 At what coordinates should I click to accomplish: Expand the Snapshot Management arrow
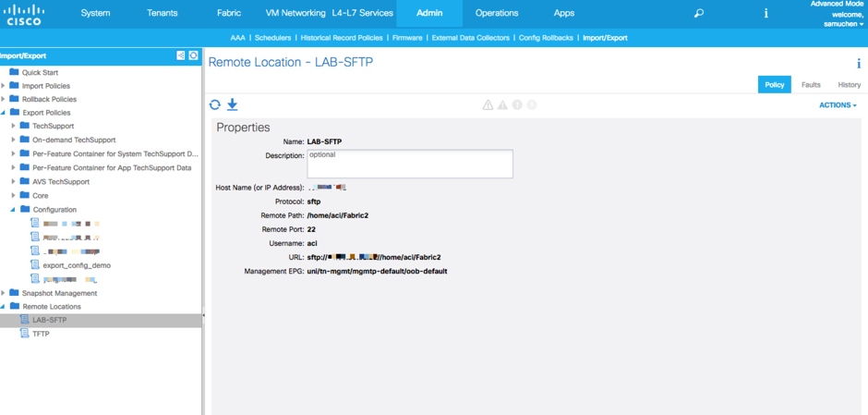(4, 293)
